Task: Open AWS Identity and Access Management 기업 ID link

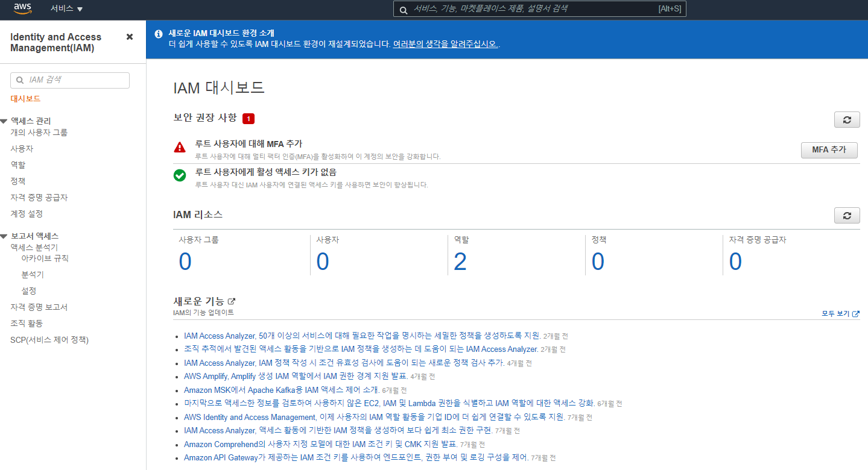Action: click(375, 417)
